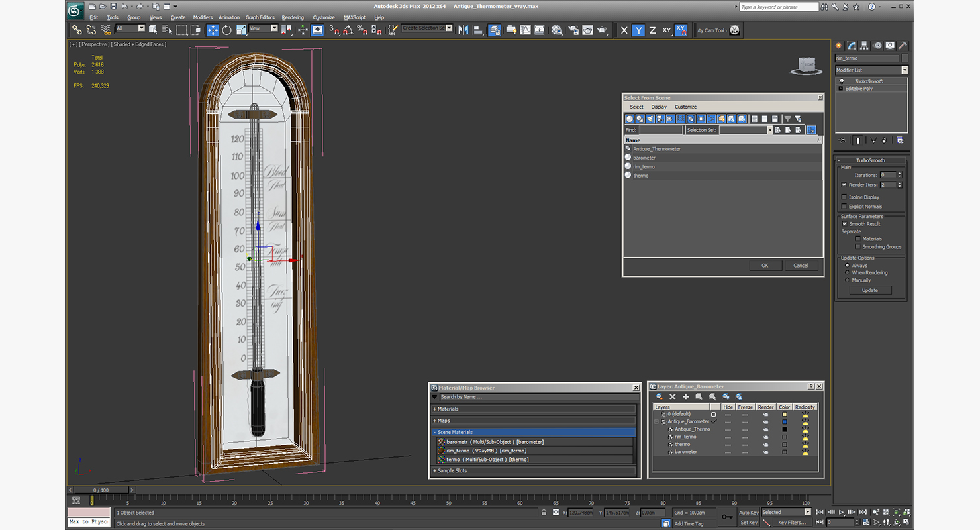This screenshot has height=530, width=980.
Task: Toggle the key mode key icon
Action: point(728,517)
